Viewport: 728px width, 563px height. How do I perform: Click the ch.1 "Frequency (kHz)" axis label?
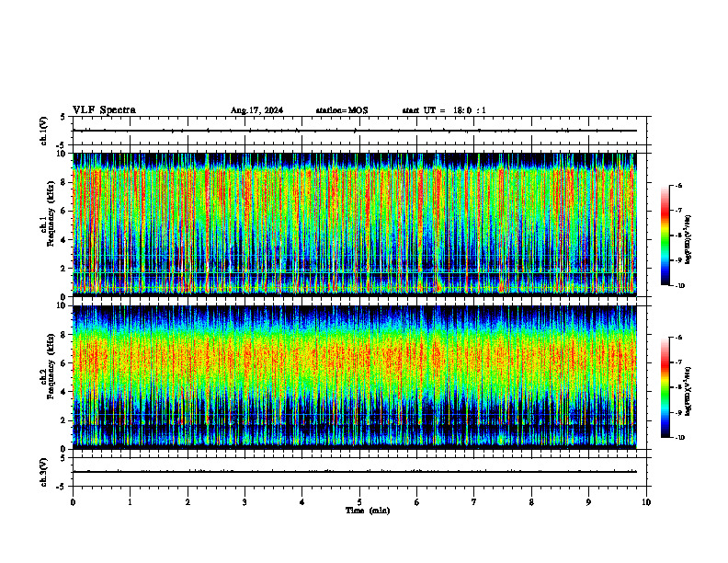(51, 213)
